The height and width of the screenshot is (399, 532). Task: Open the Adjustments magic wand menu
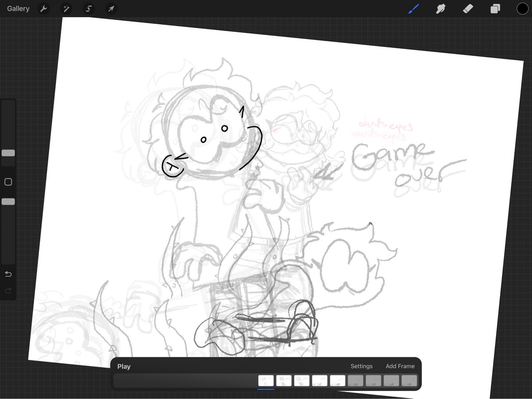(x=66, y=8)
